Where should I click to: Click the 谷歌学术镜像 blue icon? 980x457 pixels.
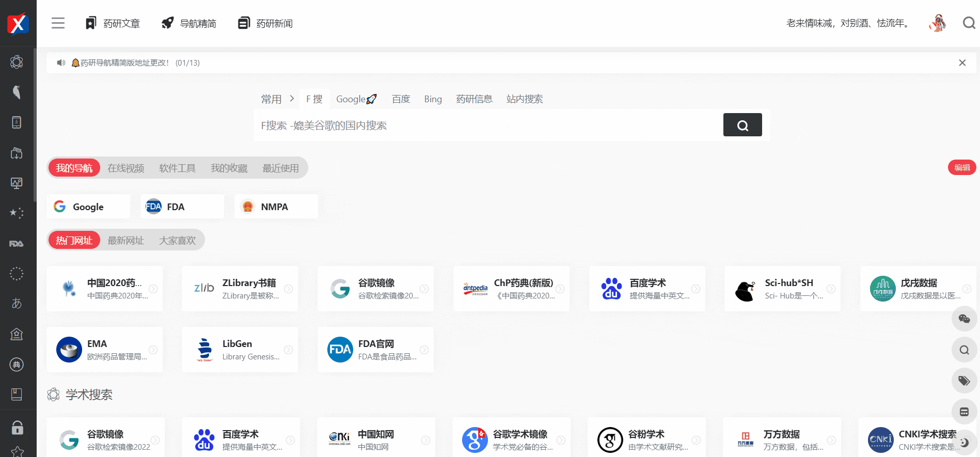(x=475, y=440)
